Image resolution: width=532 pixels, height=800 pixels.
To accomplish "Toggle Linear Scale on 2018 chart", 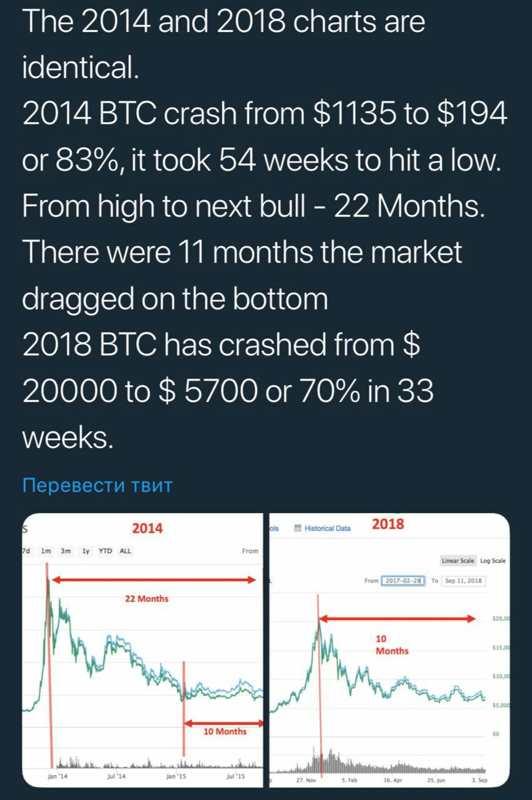I will coord(458,561).
